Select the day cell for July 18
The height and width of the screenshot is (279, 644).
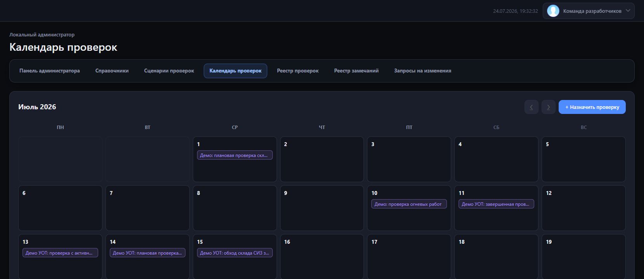tap(496, 257)
